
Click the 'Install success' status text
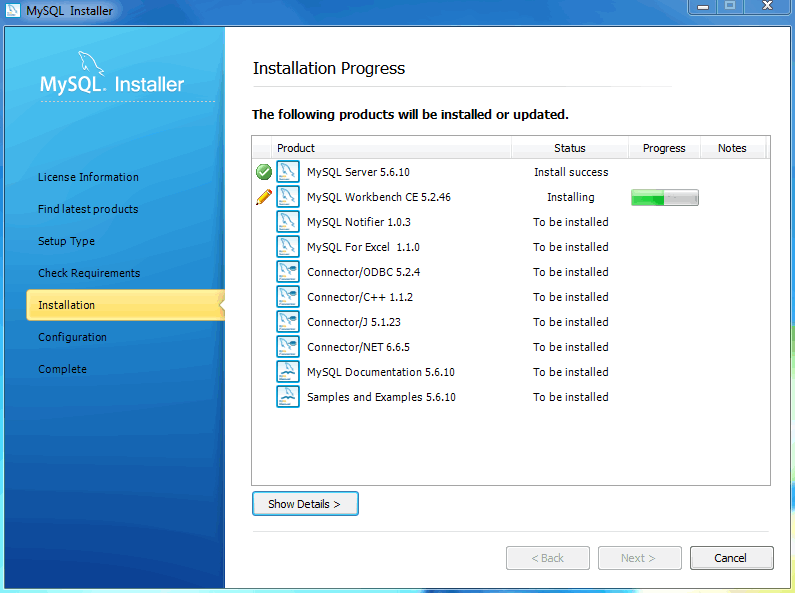coord(571,172)
